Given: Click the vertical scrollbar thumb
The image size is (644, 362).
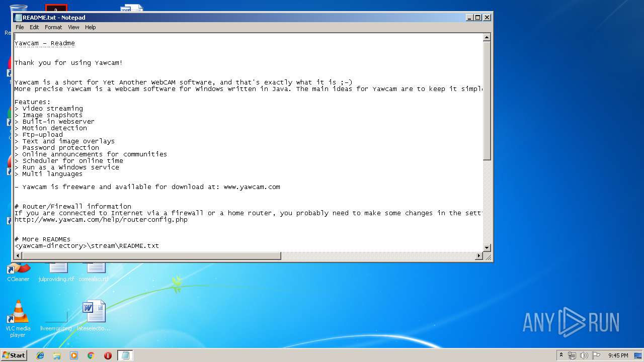Looking at the screenshot, I should (487, 101).
